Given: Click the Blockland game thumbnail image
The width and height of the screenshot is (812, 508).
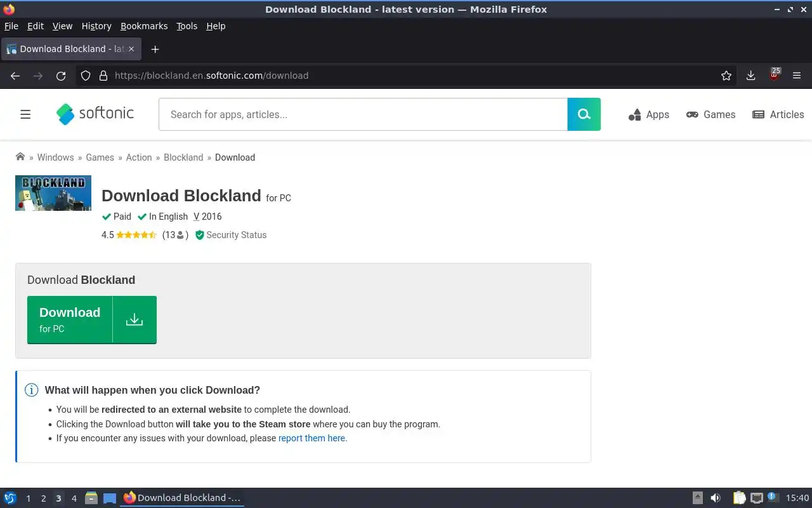Looking at the screenshot, I should coord(53,193).
